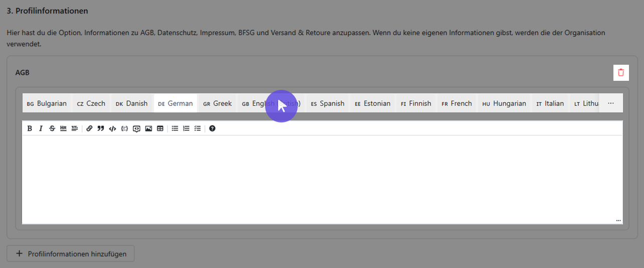Switch to the Spanish language tab
644x268 pixels.
coord(328,103)
